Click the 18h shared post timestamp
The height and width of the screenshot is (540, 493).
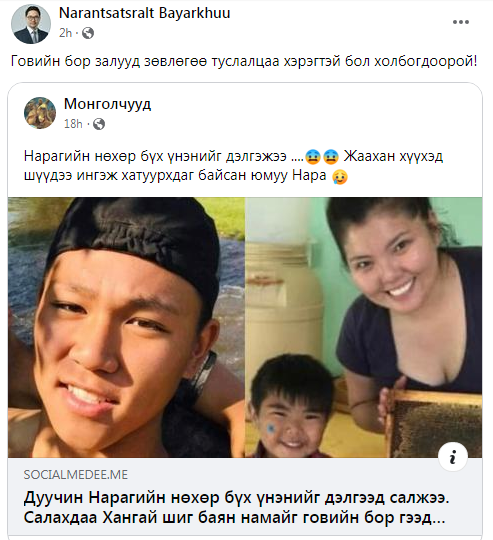tap(73, 124)
